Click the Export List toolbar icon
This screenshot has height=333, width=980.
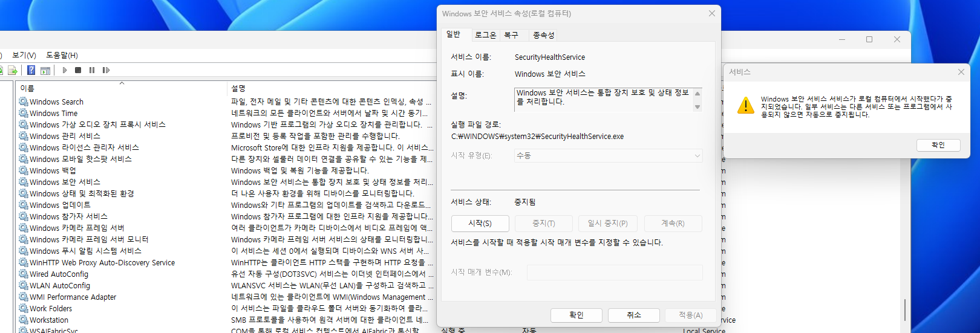pos(12,70)
